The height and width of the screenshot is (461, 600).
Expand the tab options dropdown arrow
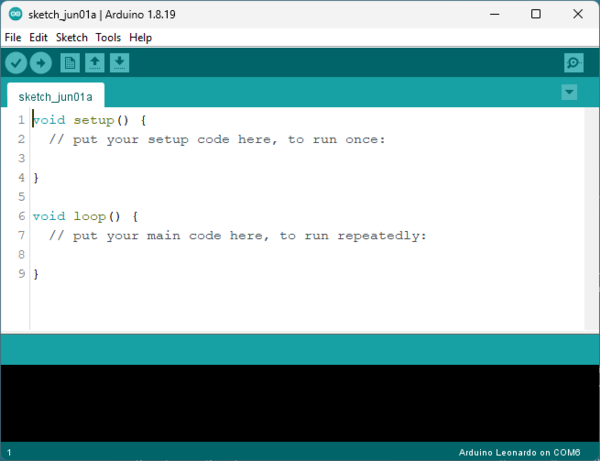(x=569, y=92)
